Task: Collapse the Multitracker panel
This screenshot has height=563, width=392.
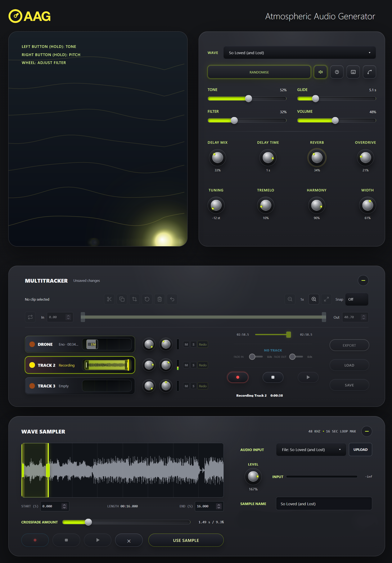Action: tap(363, 280)
